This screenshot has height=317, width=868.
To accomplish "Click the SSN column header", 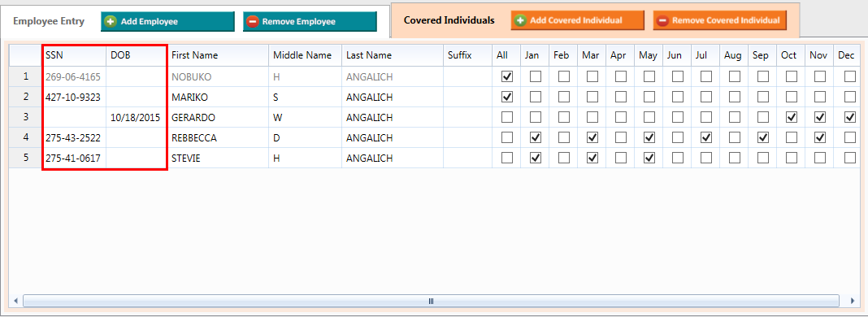I will coord(74,55).
